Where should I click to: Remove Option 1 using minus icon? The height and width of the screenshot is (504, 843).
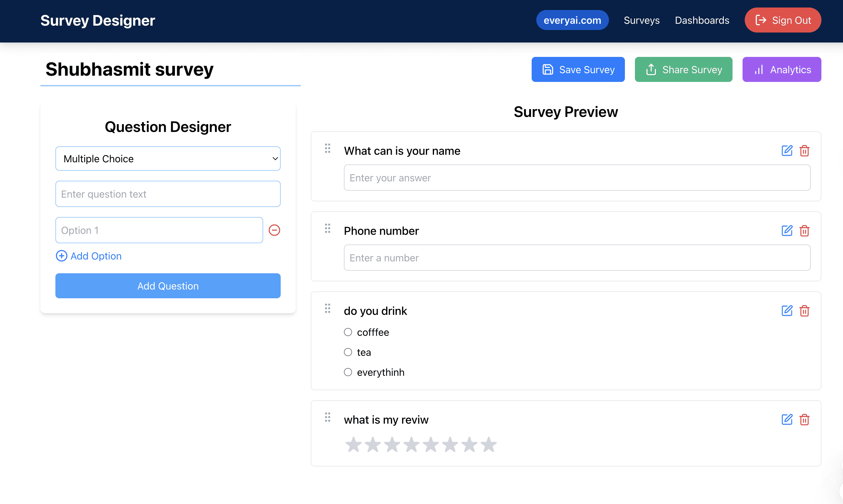click(x=274, y=230)
